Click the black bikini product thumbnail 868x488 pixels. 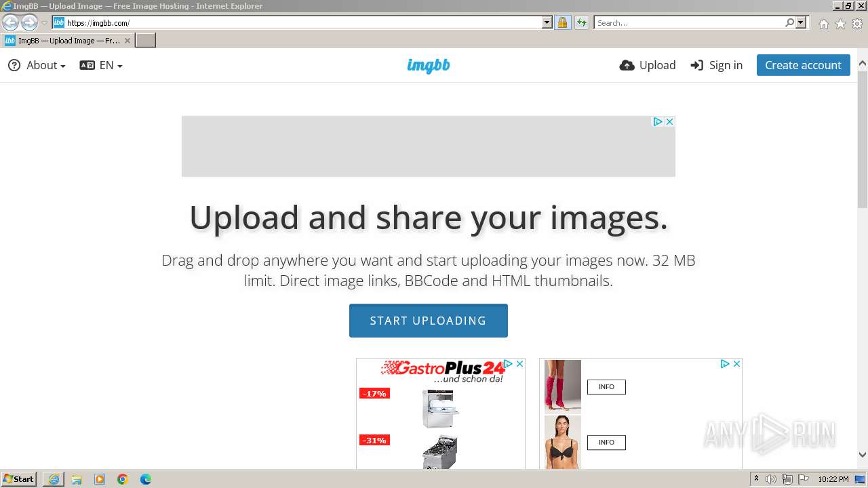tap(563, 442)
